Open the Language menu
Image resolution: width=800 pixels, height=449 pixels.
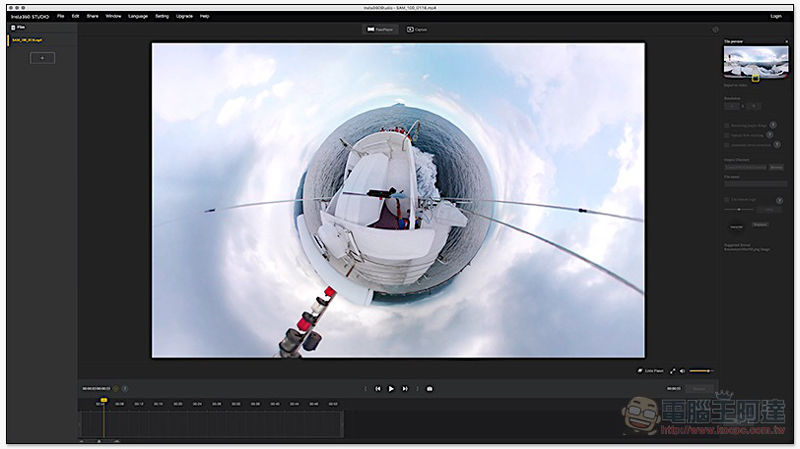pyautogui.click(x=138, y=16)
